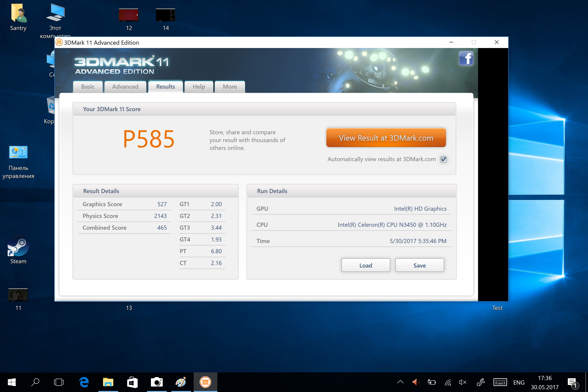
Task: Open taskbar search magnifier
Action: [35, 382]
